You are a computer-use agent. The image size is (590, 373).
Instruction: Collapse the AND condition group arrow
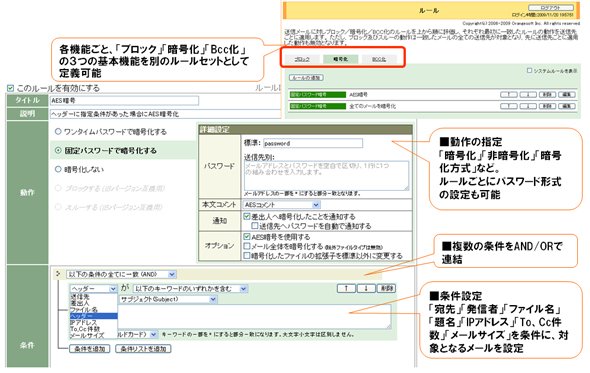[58, 274]
